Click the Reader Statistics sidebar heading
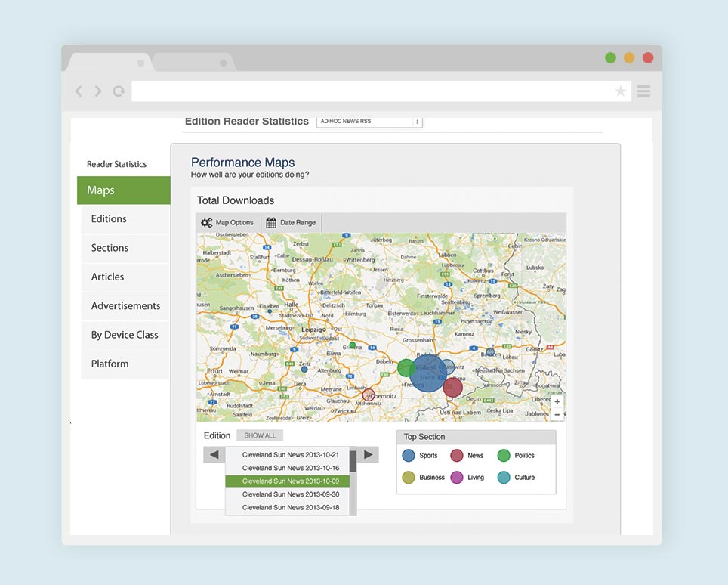728x585 pixels. 116,164
